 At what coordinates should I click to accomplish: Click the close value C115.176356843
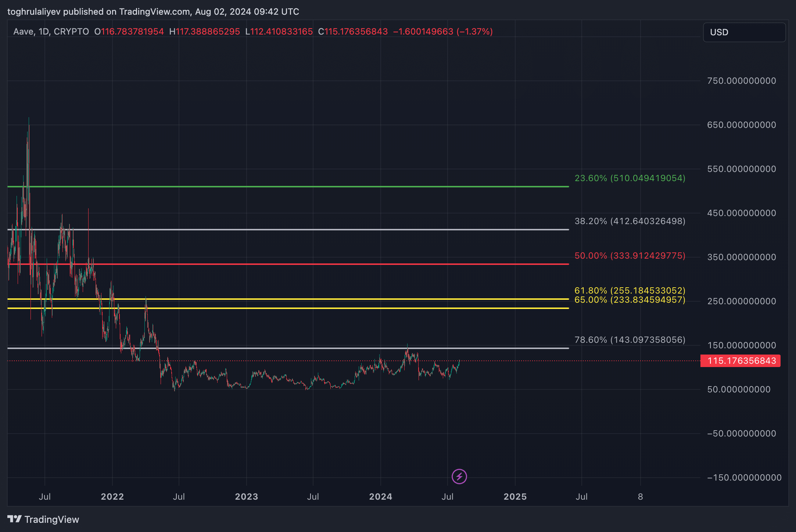click(353, 32)
